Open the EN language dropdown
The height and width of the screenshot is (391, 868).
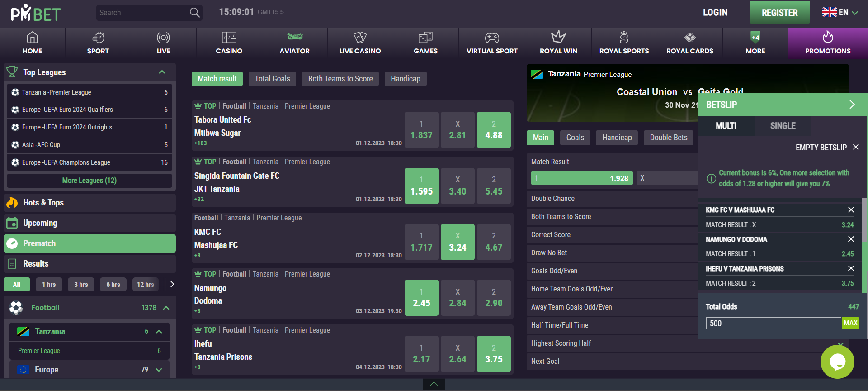click(x=840, y=13)
